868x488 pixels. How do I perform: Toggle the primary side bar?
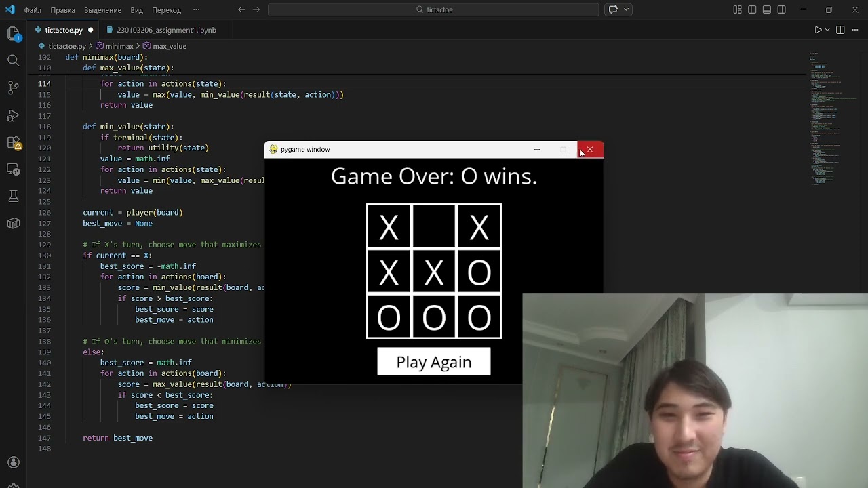[752, 9]
